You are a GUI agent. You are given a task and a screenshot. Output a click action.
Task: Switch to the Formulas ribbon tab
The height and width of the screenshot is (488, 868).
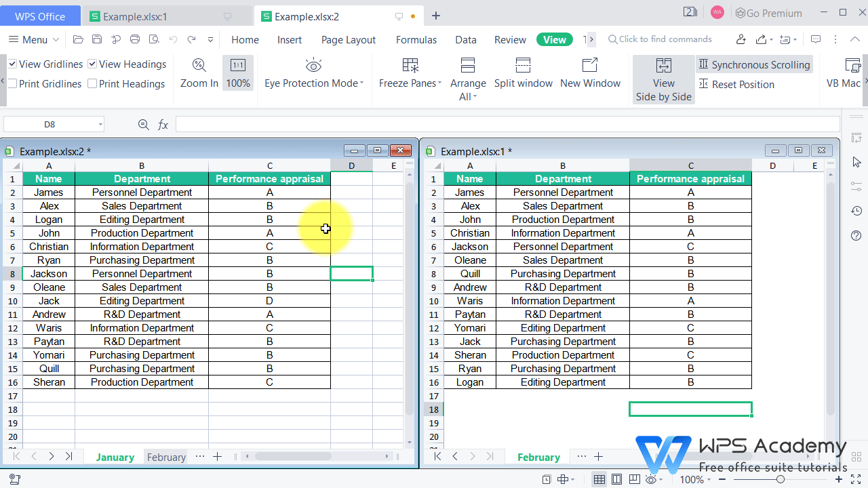pyautogui.click(x=416, y=39)
